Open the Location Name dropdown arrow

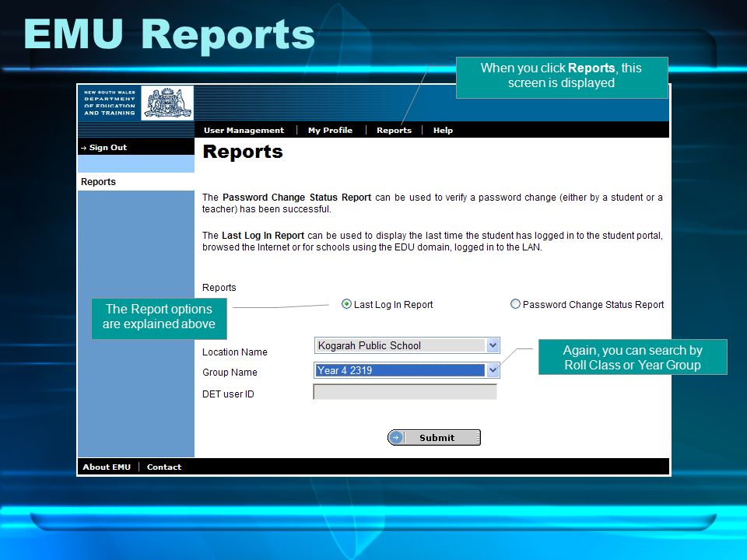click(x=493, y=345)
